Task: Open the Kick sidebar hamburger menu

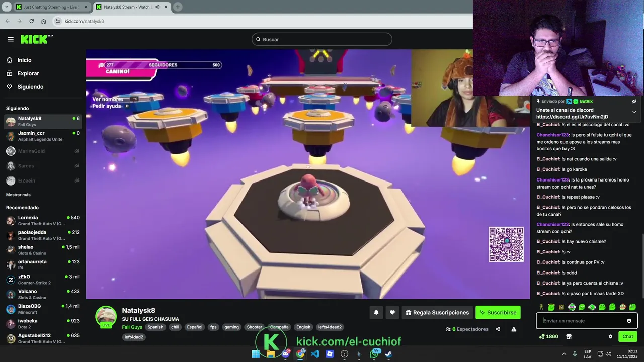Action: coord(11,39)
